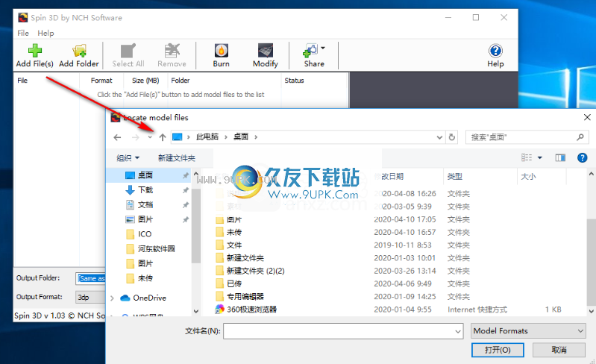Image resolution: width=596 pixels, height=364 pixels.
Task: Select the 360极速浏览器 shortcut
Action: [251, 310]
